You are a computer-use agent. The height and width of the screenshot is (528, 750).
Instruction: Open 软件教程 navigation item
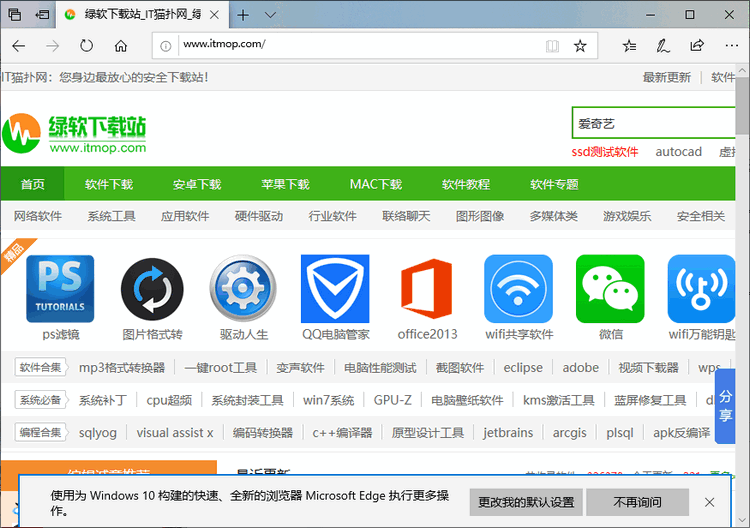466,184
